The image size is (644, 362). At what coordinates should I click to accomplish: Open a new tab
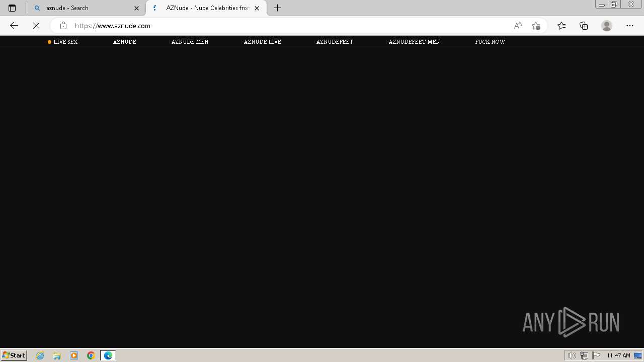tap(277, 8)
